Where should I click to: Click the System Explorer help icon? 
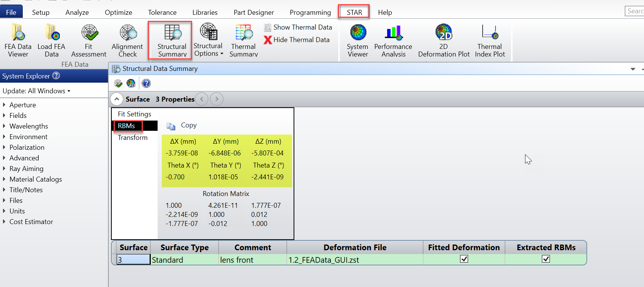(x=56, y=76)
